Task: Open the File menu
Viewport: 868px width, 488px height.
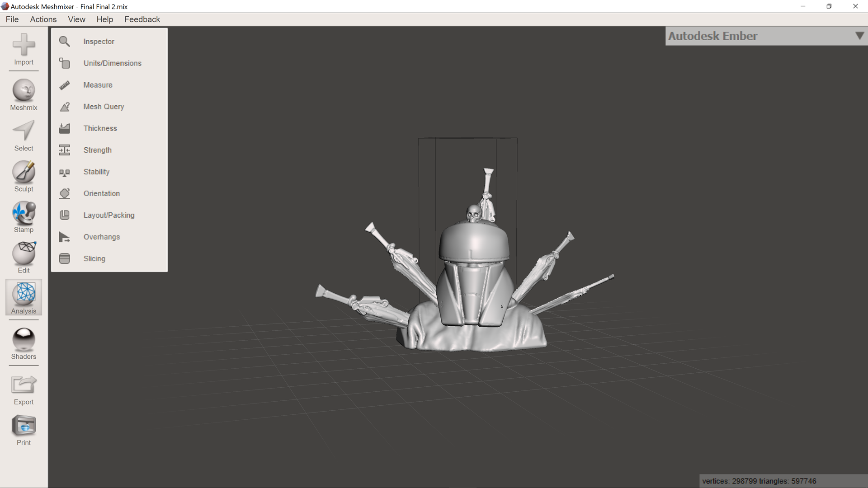Action: (12, 19)
